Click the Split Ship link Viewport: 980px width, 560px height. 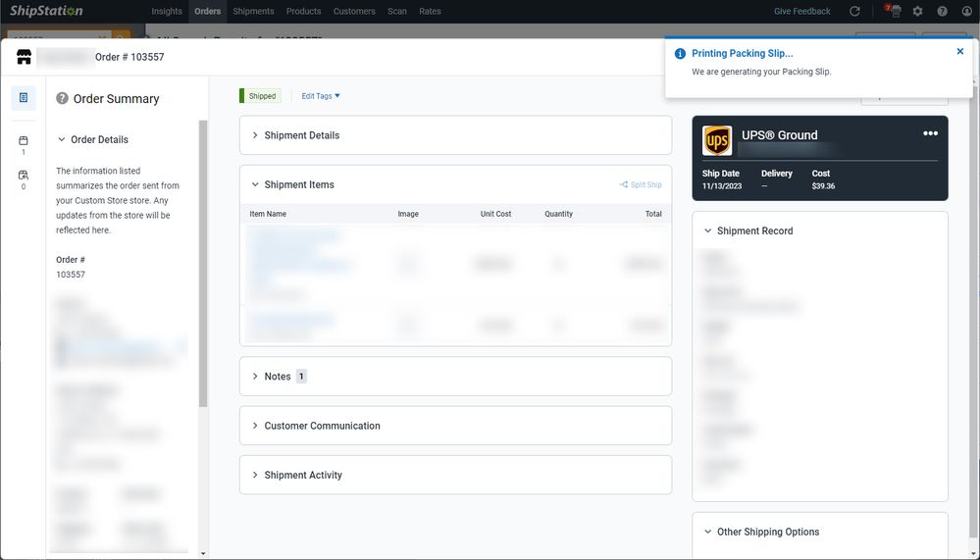click(x=641, y=184)
